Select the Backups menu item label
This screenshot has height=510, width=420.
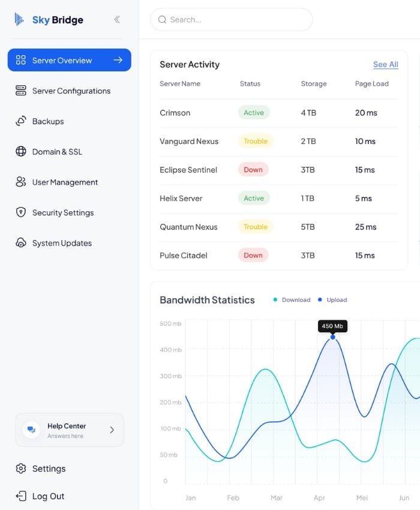(48, 121)
